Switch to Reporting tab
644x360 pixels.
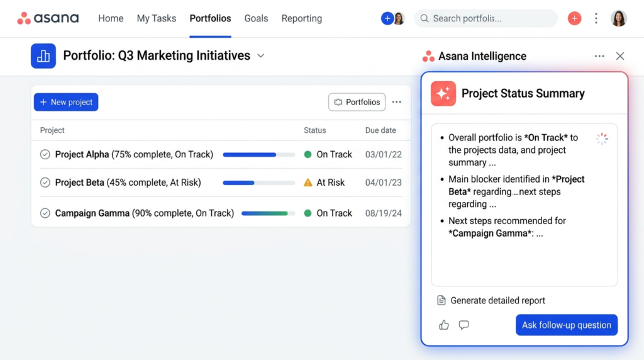pos(301,18)
